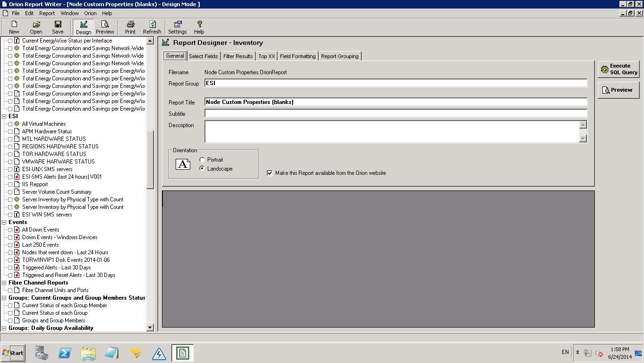Select the Preview toolbar icon

[105, 27]
